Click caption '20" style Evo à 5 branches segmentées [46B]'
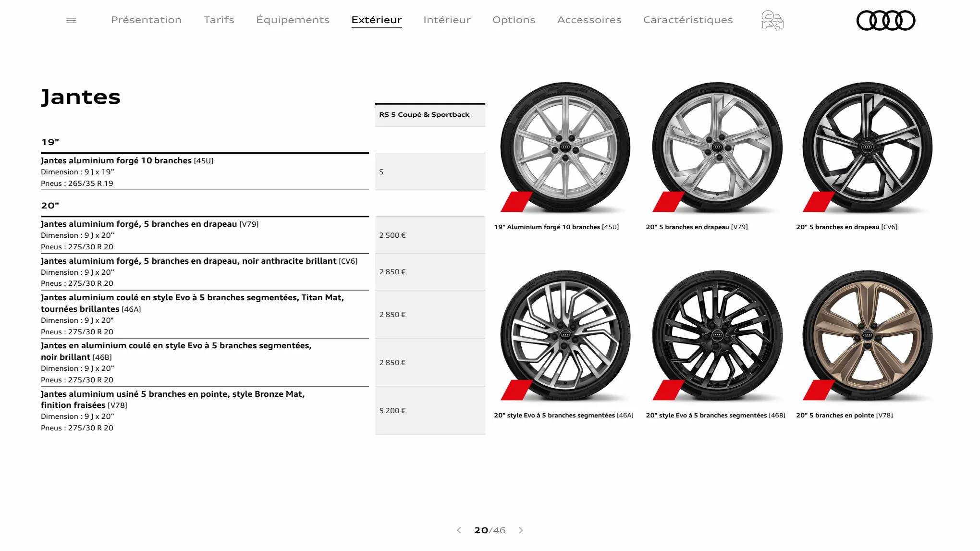Viewport: 980px width, 551px height. pyautogui.click(x=715, y=415)
